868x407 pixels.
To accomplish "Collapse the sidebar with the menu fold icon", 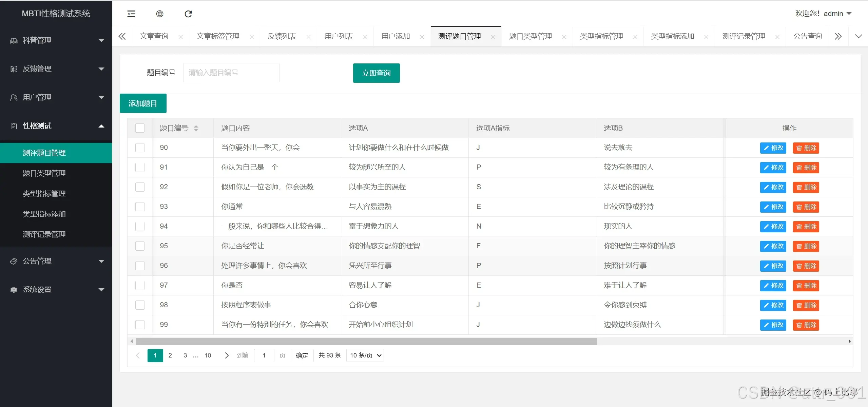I will tap(131, 14).
